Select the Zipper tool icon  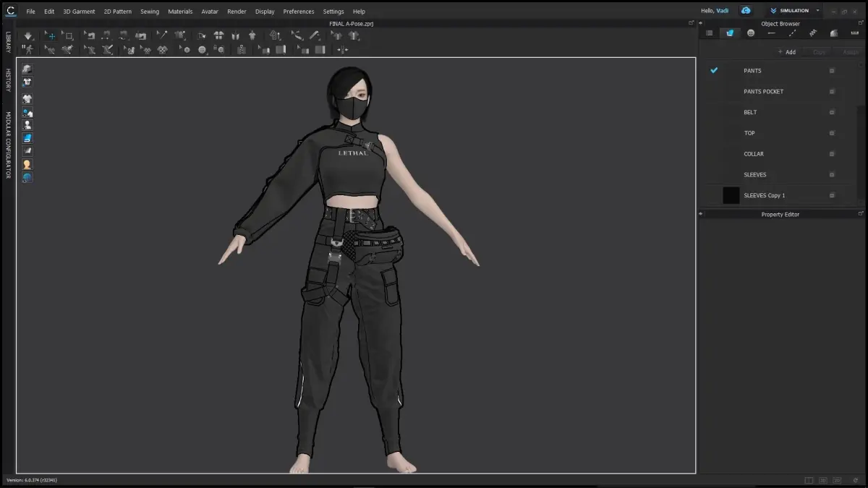coord(242,49)
